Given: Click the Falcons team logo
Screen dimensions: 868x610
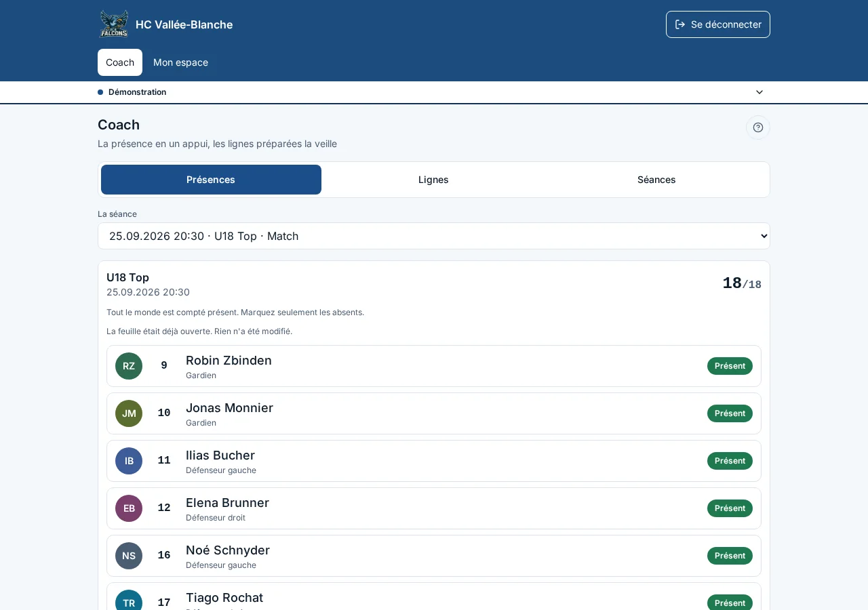Looking at the screenshot, I should coord(114,24).
